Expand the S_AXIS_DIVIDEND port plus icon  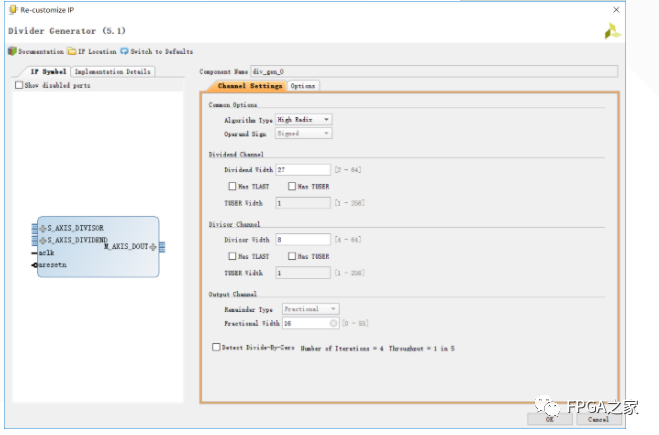point(43,240)
